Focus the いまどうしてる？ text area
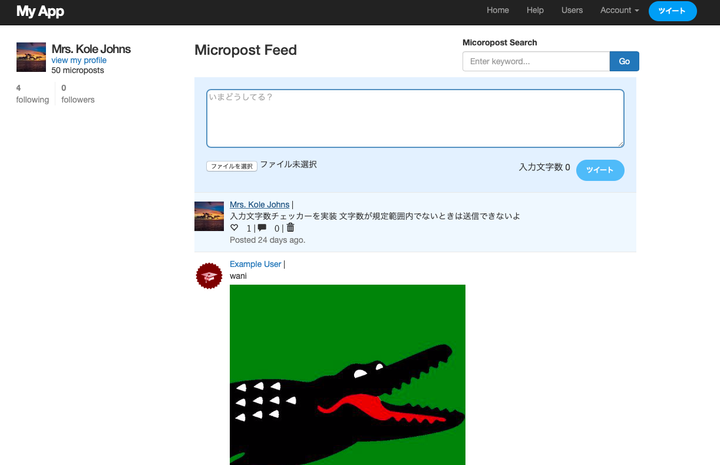 point(415,118)
